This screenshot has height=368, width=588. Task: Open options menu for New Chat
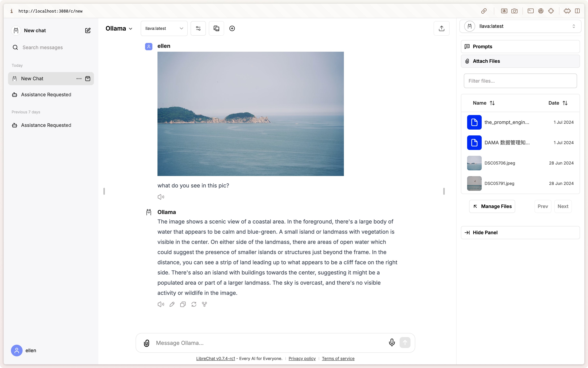(x=79, y=79)
